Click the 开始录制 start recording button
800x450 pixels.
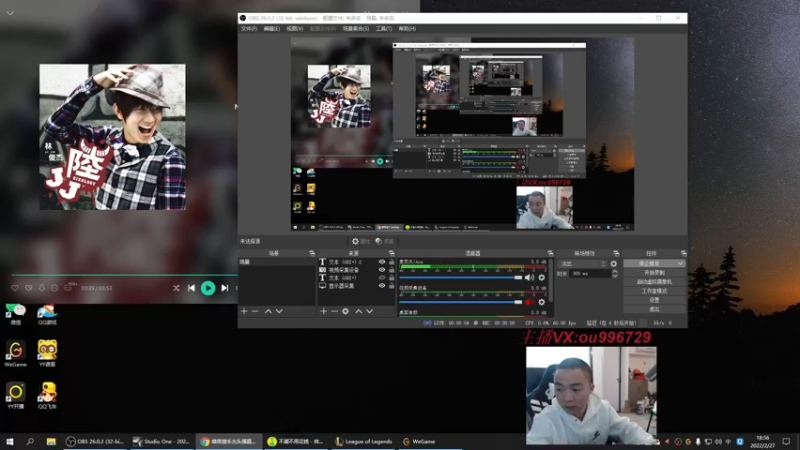(x=654, y=272)
